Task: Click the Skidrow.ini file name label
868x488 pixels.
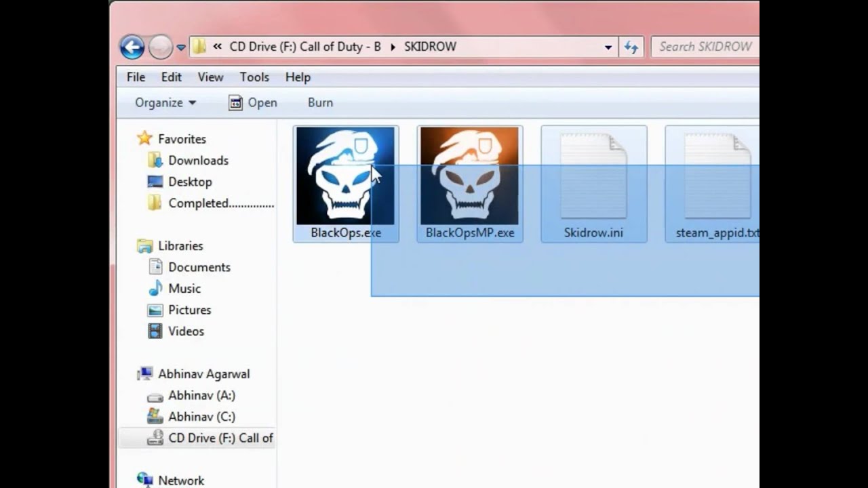Action: (593, 232)
